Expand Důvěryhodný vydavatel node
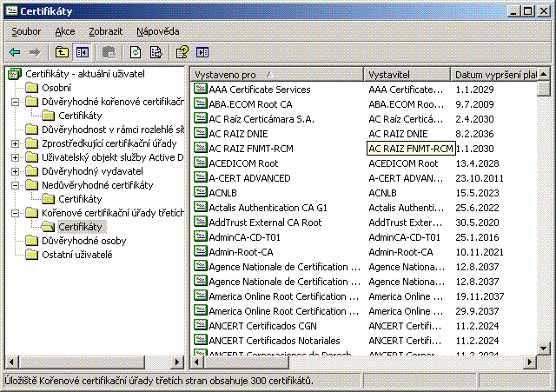Image resolution: width=556 pixels, height=392 pixels. 16,171
